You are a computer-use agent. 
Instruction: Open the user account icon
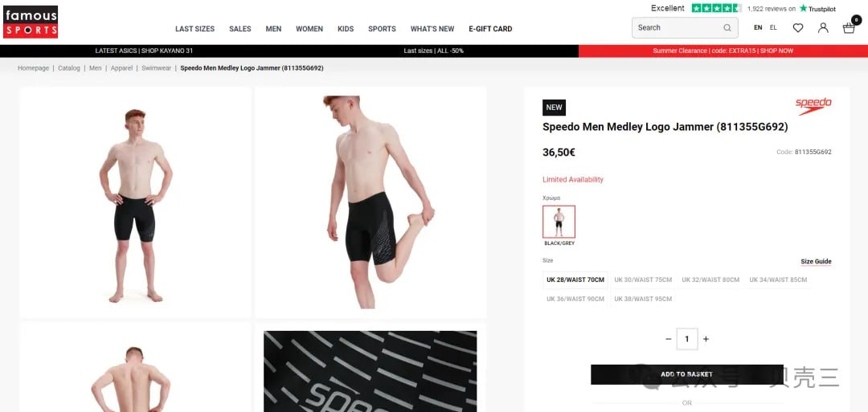(823, 27)
